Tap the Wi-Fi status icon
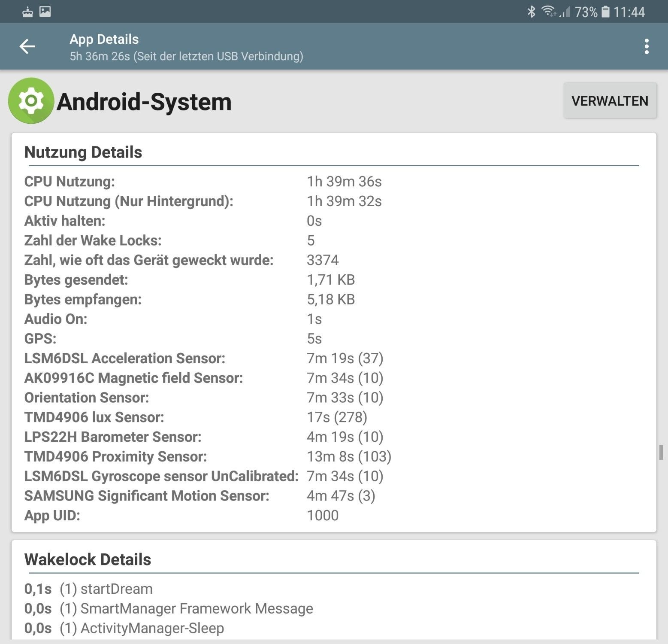The width and height of the screenshot is (668, 644). (548, 12)
